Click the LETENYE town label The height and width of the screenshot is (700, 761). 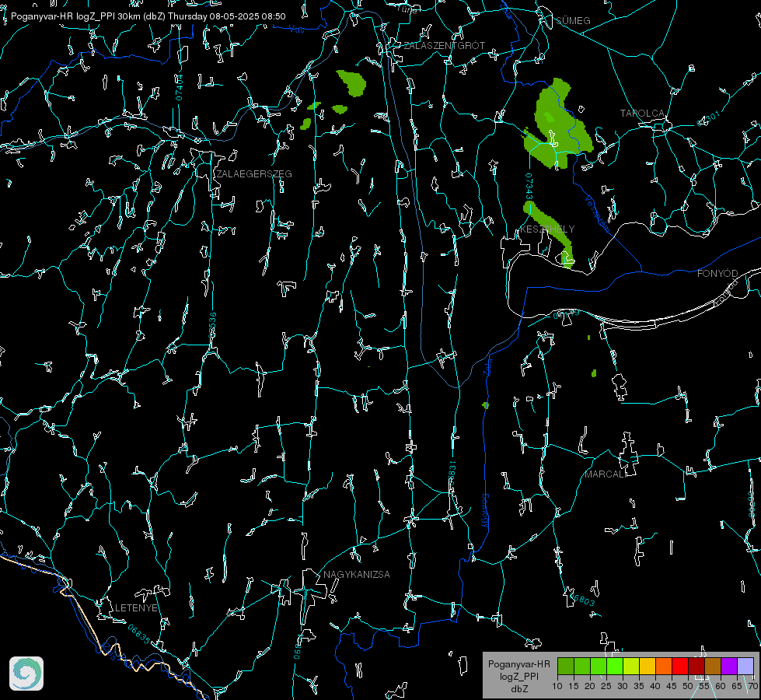click(136, 608)
